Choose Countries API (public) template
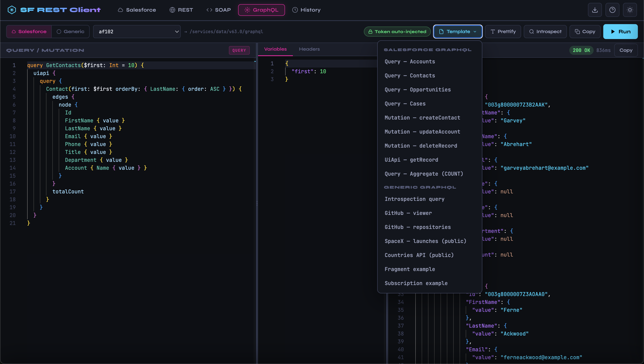Screen dimensions: 644x364 430,255
